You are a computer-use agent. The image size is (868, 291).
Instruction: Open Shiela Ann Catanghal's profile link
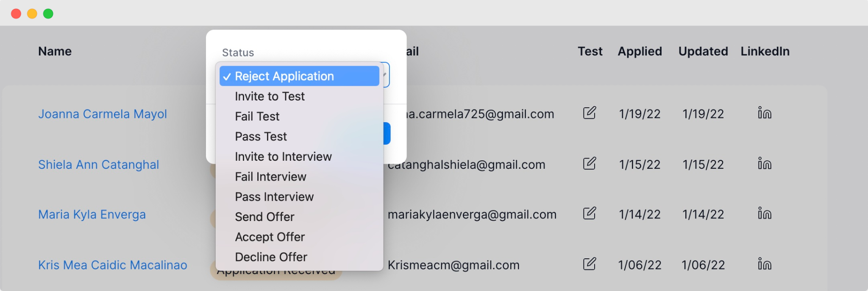tap(99, 165)
